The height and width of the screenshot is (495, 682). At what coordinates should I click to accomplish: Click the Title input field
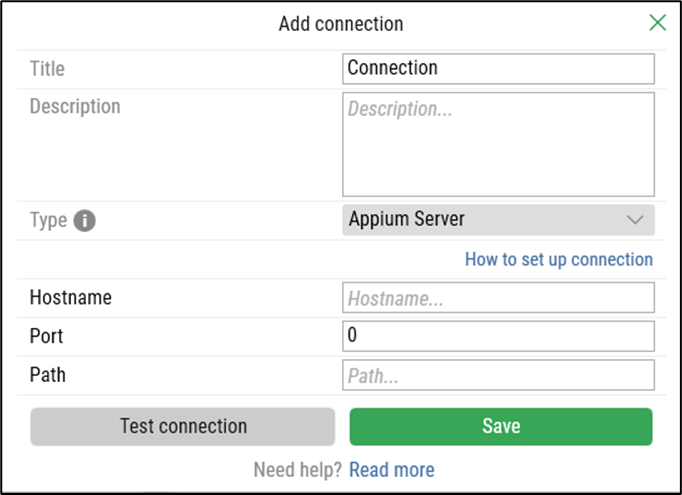(x=497, y=69)
